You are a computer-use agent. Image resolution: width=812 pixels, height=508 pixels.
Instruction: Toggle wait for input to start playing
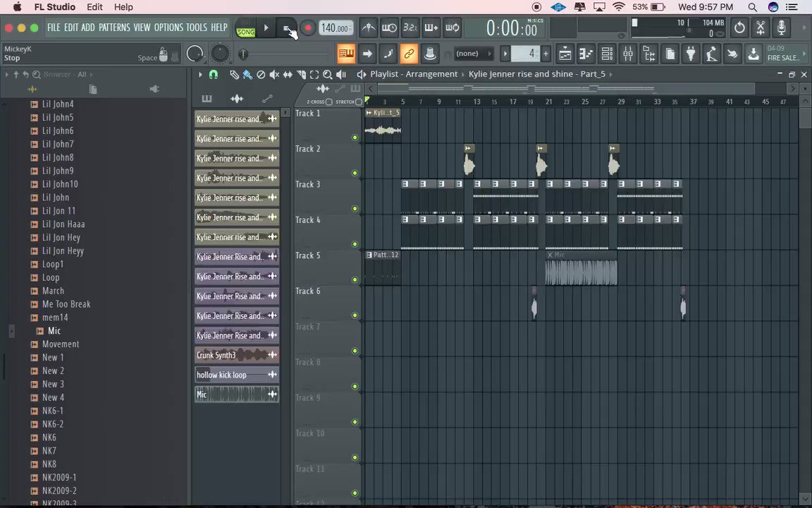(389, 28)
